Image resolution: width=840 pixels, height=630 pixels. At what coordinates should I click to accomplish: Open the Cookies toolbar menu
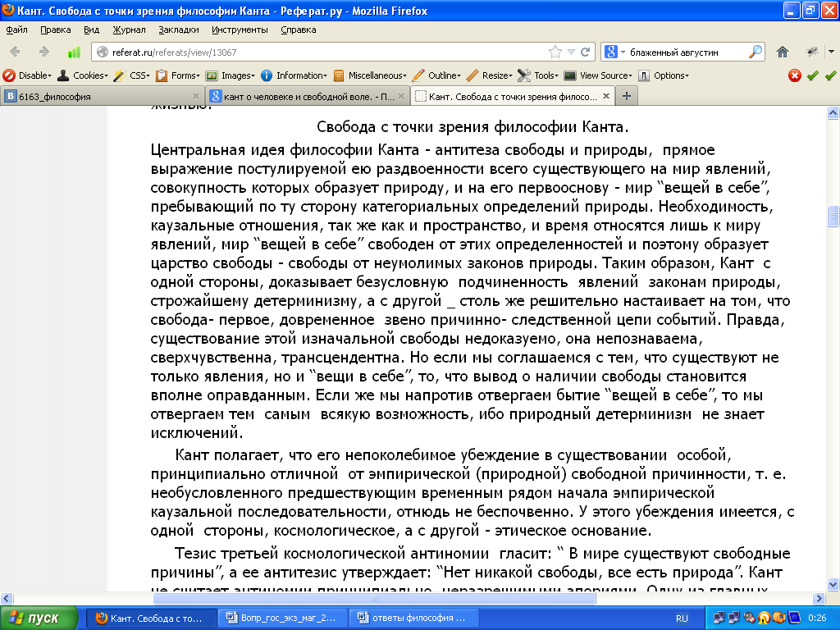click(x=83, y=75)
